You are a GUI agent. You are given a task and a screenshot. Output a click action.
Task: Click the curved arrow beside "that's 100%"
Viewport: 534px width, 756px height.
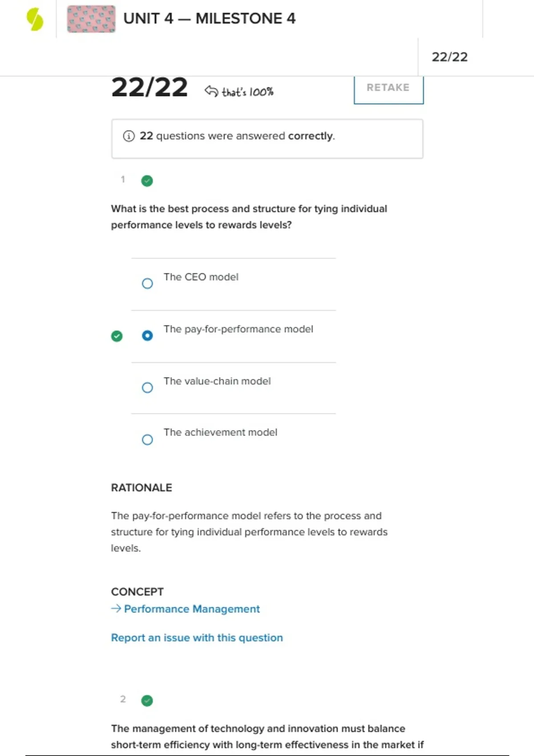click(211, 91)
